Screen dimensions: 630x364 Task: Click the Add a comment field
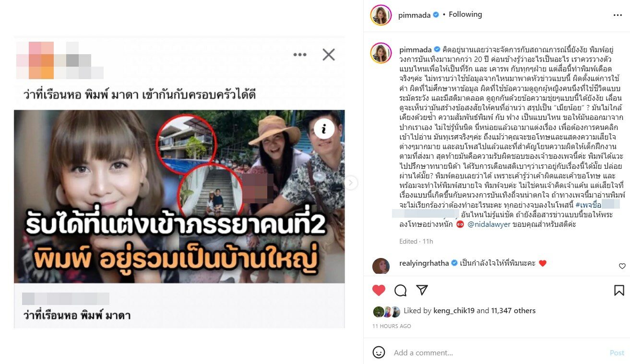(x=497, y=353)
